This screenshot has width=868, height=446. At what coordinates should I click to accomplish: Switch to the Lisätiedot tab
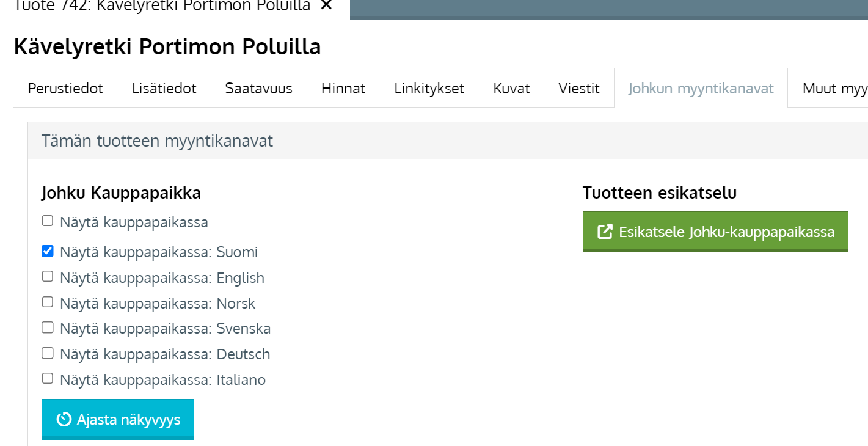coord(164,89)
